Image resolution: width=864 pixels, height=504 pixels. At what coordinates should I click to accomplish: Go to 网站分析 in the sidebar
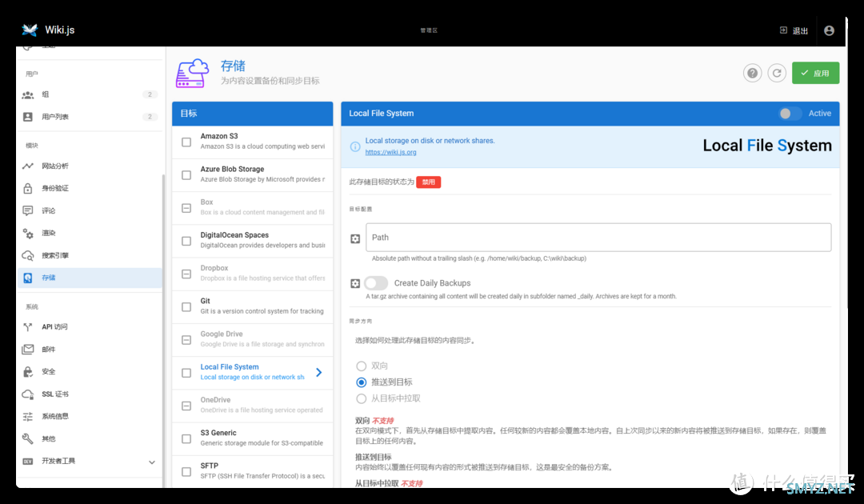click(x=90, y=166)
